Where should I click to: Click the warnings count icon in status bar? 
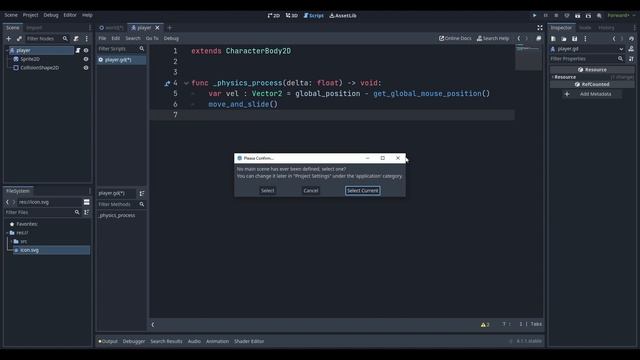pos(485,324)
